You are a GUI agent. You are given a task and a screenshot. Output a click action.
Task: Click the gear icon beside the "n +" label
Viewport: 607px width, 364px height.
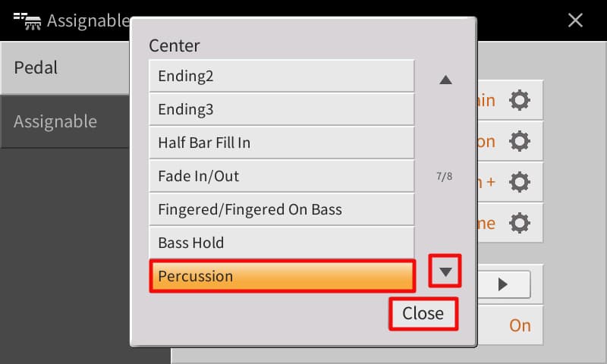[x=520, y=182]
